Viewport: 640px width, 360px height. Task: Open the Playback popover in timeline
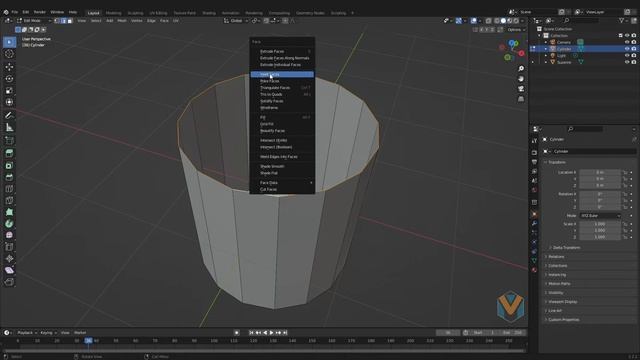tap(27, 333)
